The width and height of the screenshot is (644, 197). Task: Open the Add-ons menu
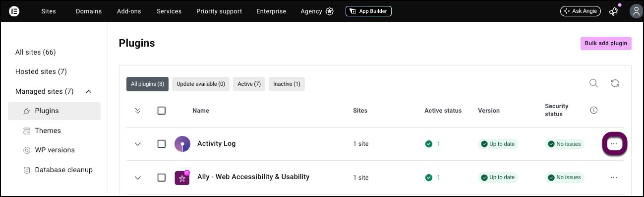pyautogui.click(x=129, y=11)
